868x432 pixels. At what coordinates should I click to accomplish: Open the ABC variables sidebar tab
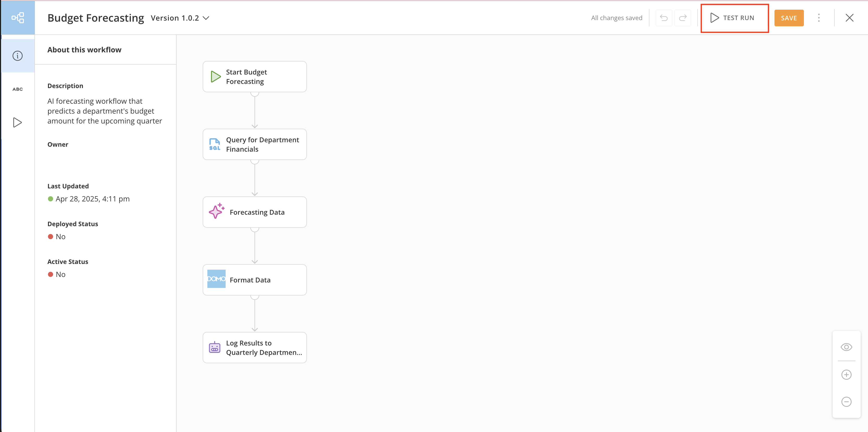click(17, 89)
